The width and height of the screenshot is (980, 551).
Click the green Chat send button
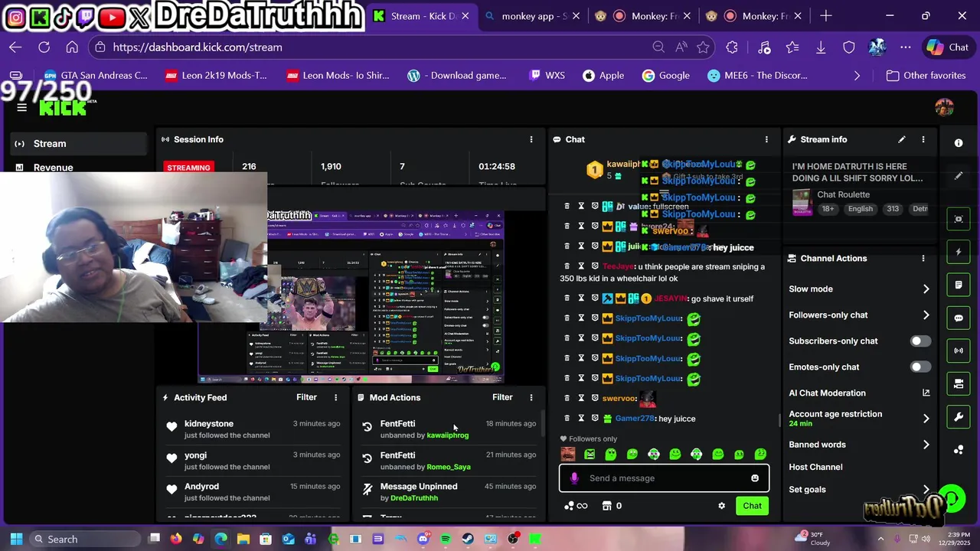[x=752, y=506]
